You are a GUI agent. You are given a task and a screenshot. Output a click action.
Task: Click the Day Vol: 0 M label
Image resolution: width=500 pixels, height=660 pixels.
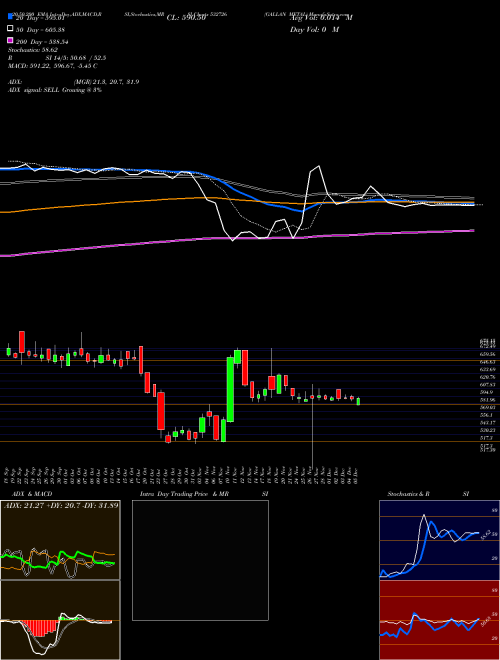tap(314, 30)
